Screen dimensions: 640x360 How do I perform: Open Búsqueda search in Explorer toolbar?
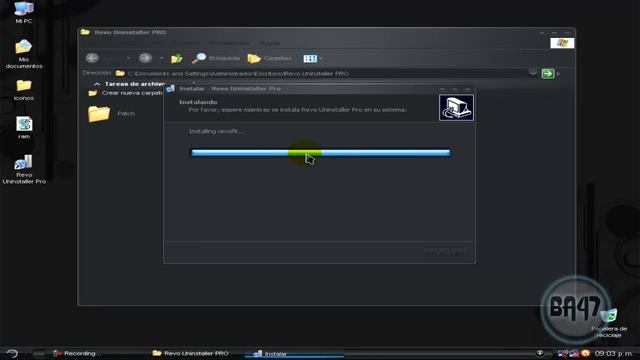(x=216, y=58)
